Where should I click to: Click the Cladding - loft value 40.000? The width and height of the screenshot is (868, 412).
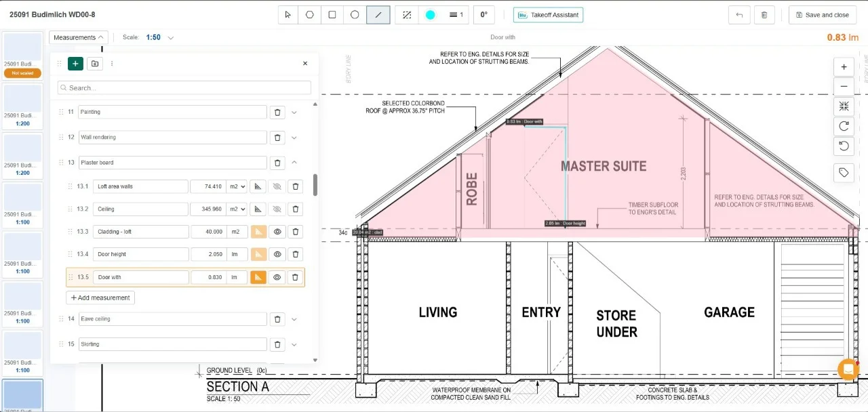click(208, 232)
